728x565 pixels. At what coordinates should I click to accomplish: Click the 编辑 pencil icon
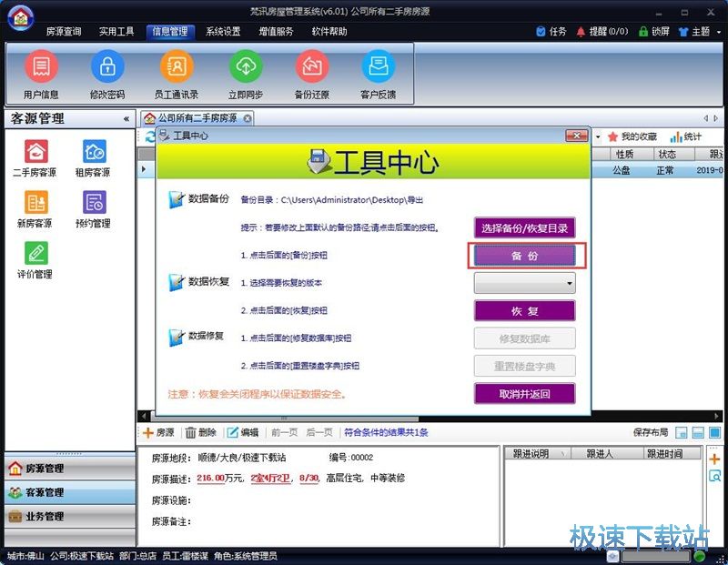click(233, 433)
